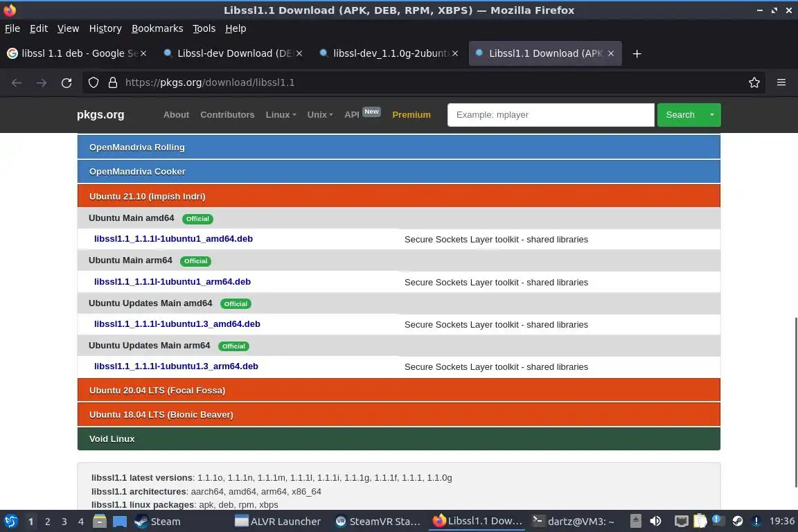The image size is (798, 532).
Task: Open the file manager taskbar icon
Action: 100,522
